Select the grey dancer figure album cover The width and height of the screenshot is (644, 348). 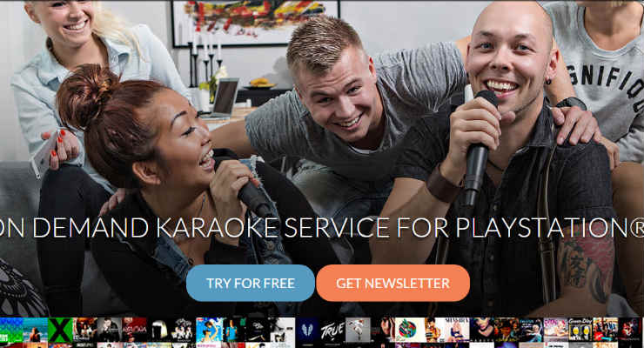click(x=358, y=330)
